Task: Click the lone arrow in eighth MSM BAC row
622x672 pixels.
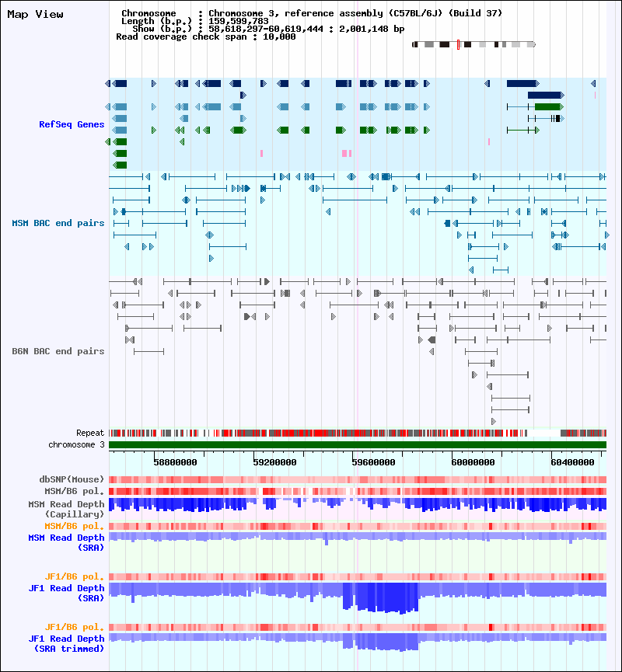Action: point(211,259)
